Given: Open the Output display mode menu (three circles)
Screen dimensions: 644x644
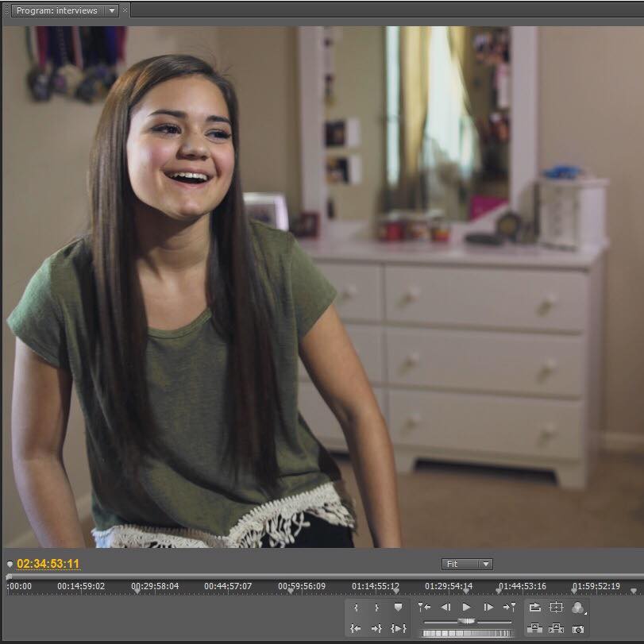Looking at the screenshot, I should [x=578, y=607].
